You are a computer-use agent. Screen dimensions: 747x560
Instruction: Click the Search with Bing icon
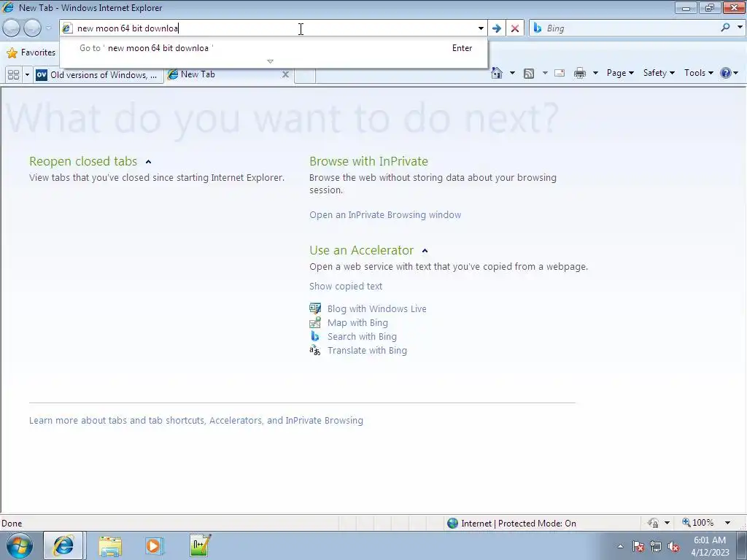[315, 336]
